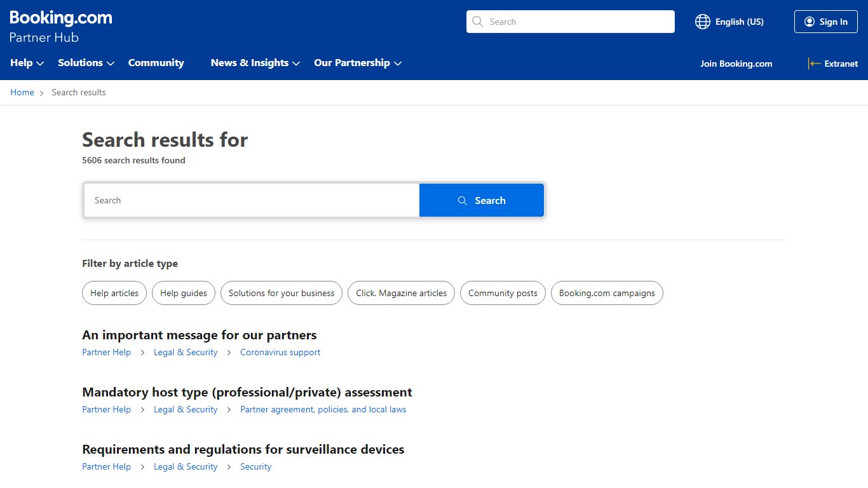Click the 'Search results' breadcrumb text
The image size is (868, 488).
coord(79,92)
